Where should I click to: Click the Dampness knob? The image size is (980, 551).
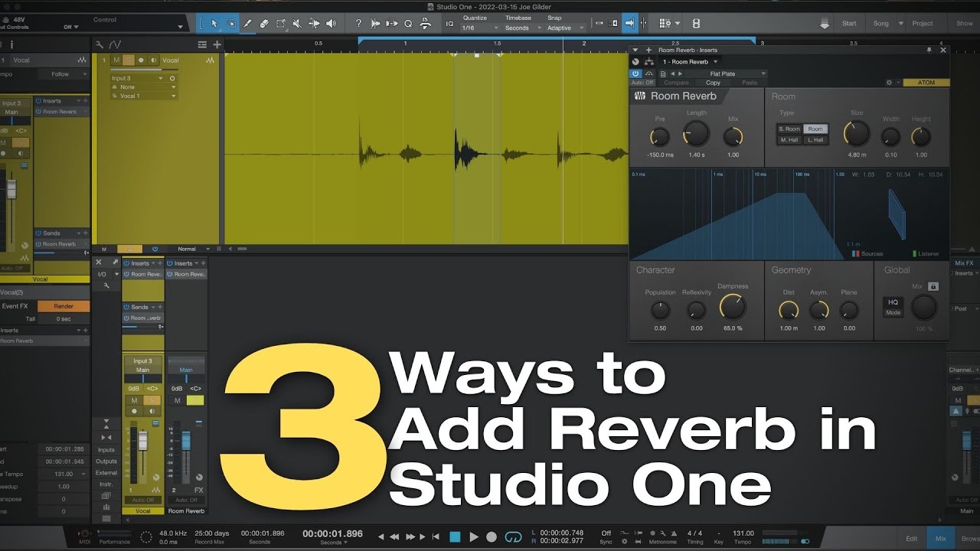pos(733,308)
